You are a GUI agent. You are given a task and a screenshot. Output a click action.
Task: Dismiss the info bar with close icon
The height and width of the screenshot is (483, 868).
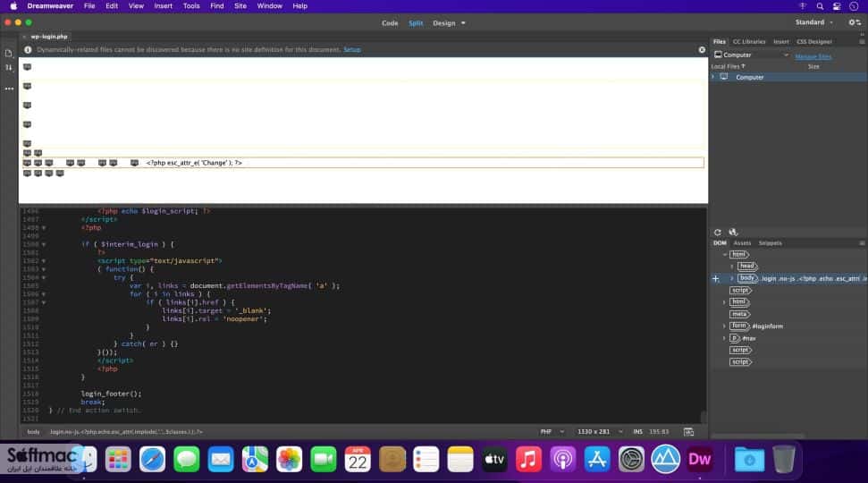(702, 50)
